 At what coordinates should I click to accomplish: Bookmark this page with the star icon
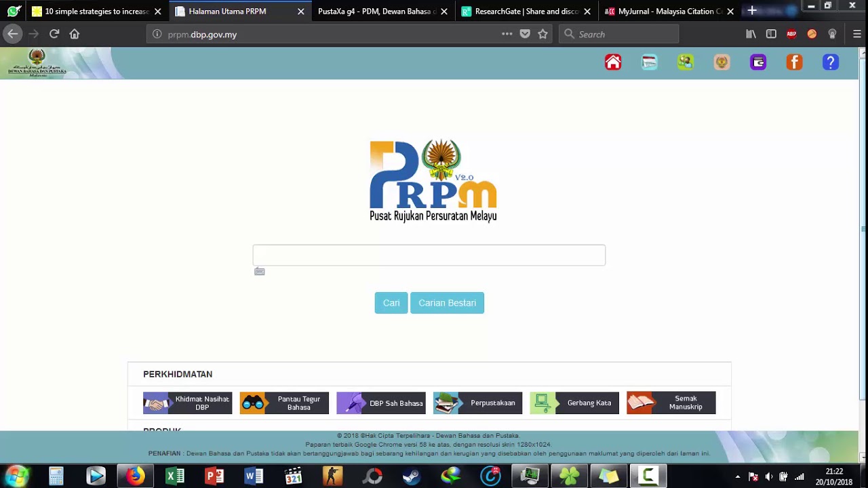click(x=542, y=34)
